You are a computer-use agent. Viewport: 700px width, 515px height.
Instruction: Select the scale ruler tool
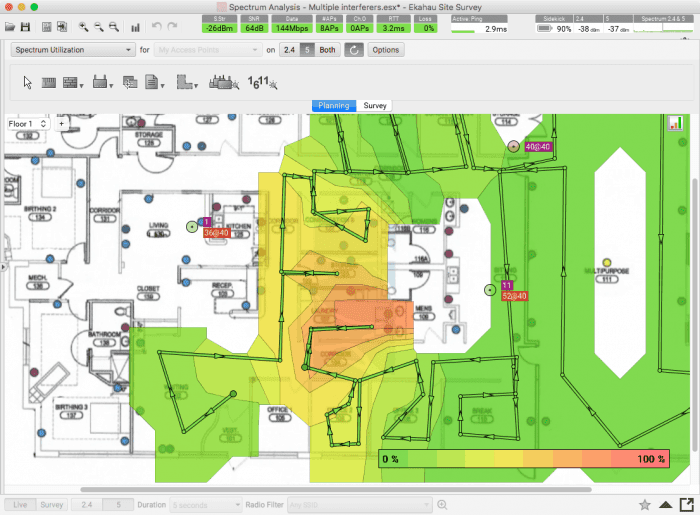pos(49,83)
